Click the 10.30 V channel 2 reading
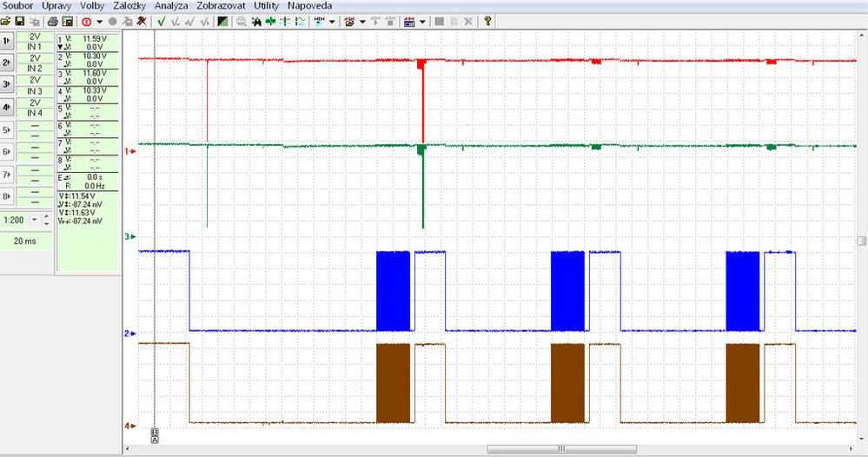 tap(94, 56)
